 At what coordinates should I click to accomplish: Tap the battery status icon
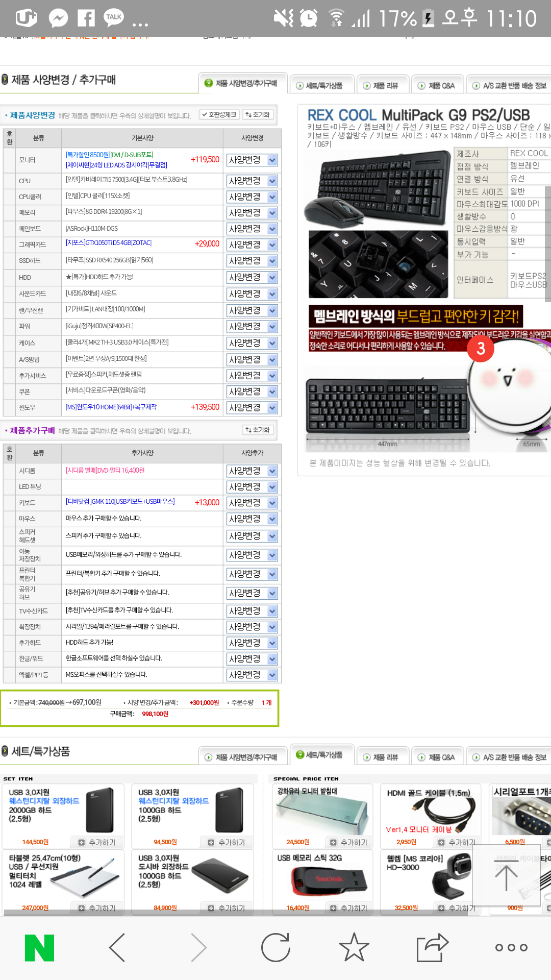(x=429, y=18)
